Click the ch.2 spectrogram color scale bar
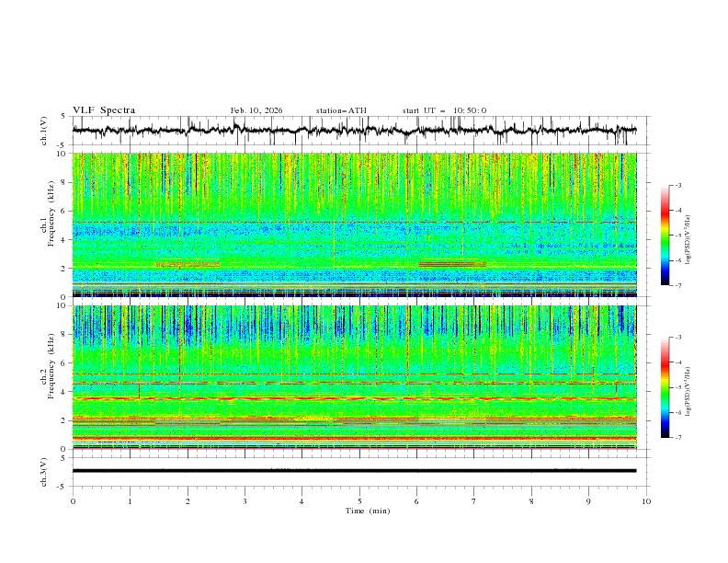728x563 pixels. pyautogui.click(x=665, y=387)
